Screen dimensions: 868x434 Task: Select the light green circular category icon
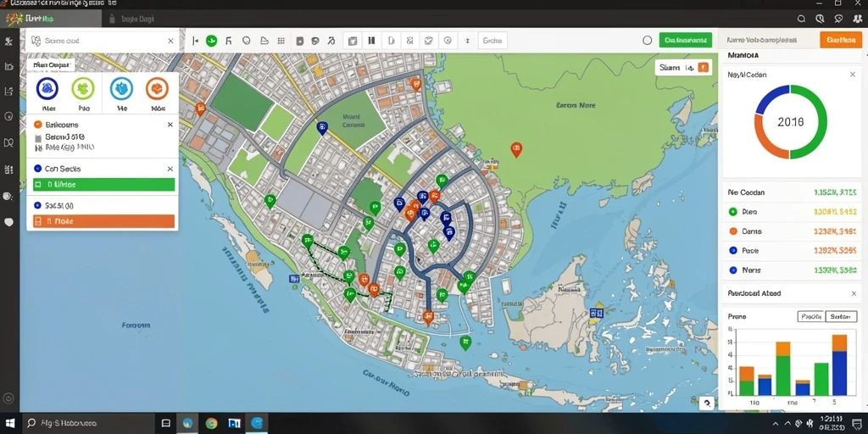click(83, 88)
